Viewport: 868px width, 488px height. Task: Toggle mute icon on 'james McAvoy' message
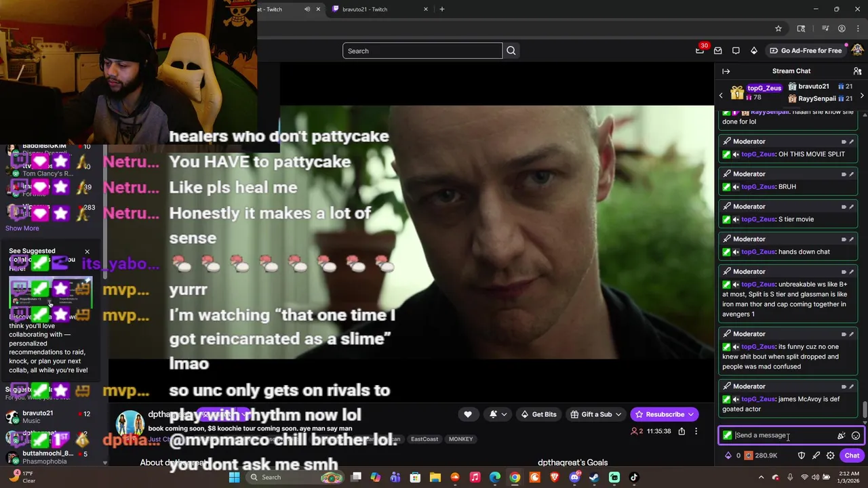click(x=736, y=399)
